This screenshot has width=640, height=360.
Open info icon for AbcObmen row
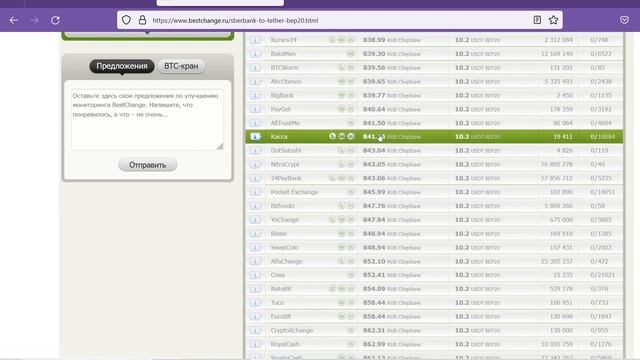coord(255,82)
